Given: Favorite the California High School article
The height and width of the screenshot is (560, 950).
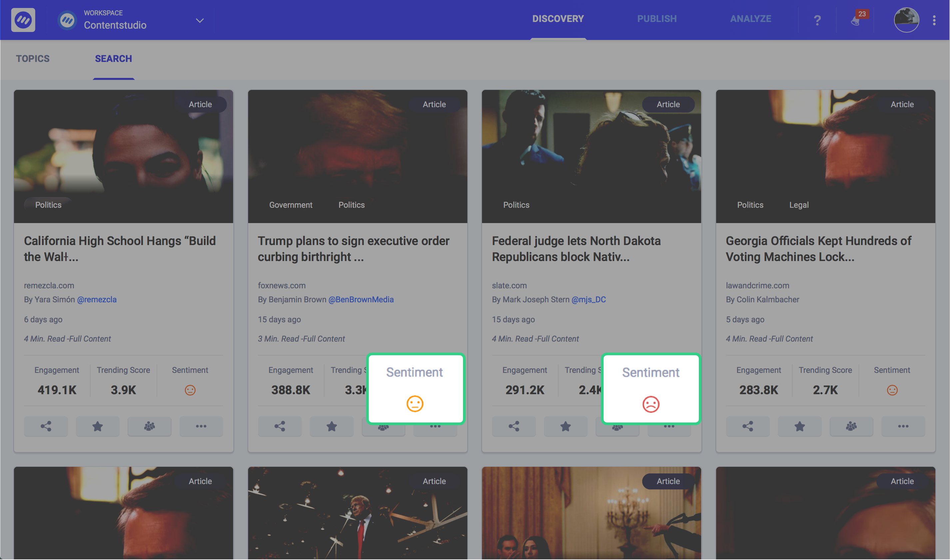Looking at the screenshot, I should pos(98,426).
